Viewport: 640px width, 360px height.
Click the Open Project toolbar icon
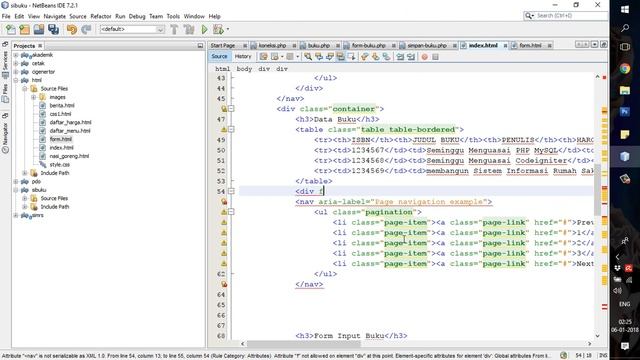tap(39, 29)
